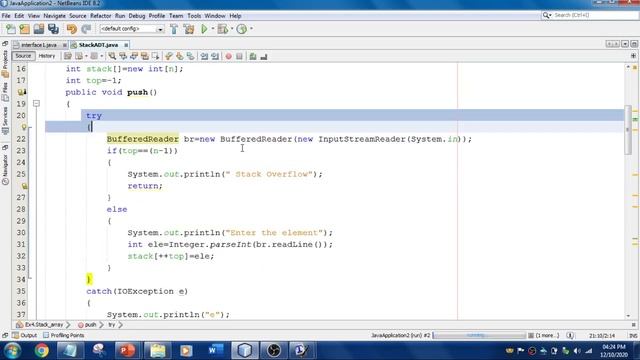Click the Shift Line Left icon
This screenshot has width=640, height=360.
[204, 56]
